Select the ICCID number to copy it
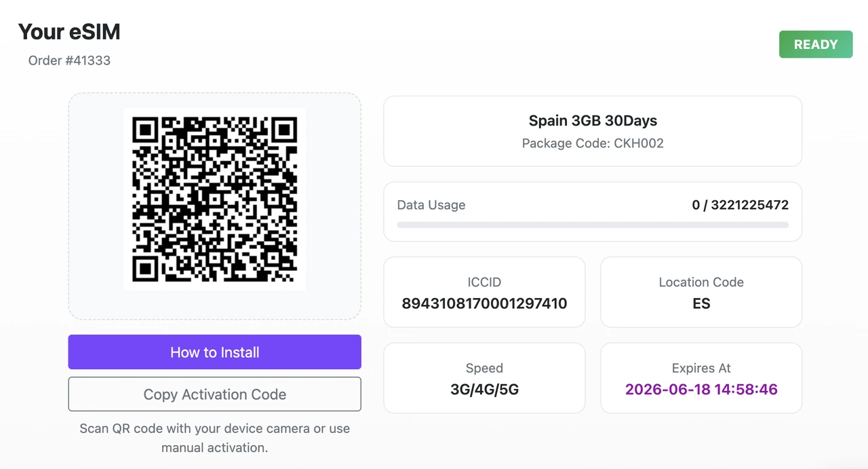The height and width of the screenshot is (469, 868). pos(484,303)
